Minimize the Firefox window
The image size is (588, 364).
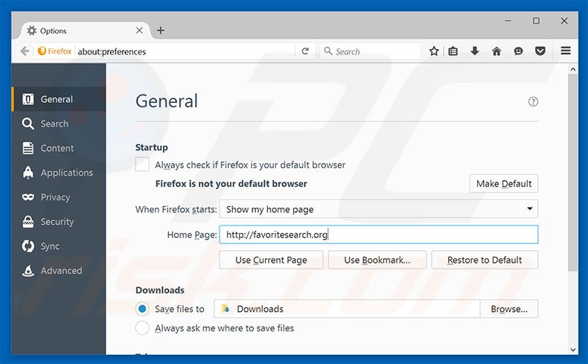pyautogui.click(x=508, y=21)
